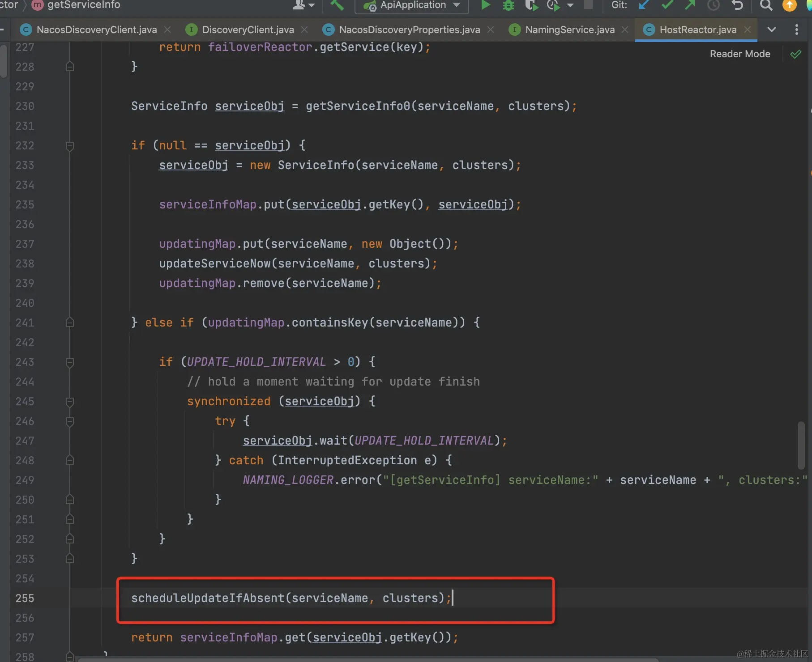The width and height of the screenshot is (812, 662).
Task: Click UPDATE_HOLD_INTERVAL on line 243
Action: click(x=256, y=362)
